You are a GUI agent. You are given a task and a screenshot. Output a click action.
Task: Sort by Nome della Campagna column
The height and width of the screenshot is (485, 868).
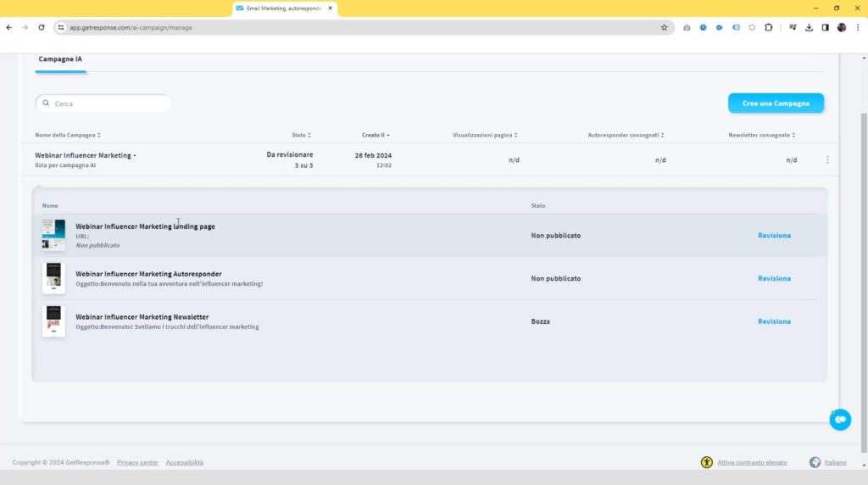tap(67, 135)
